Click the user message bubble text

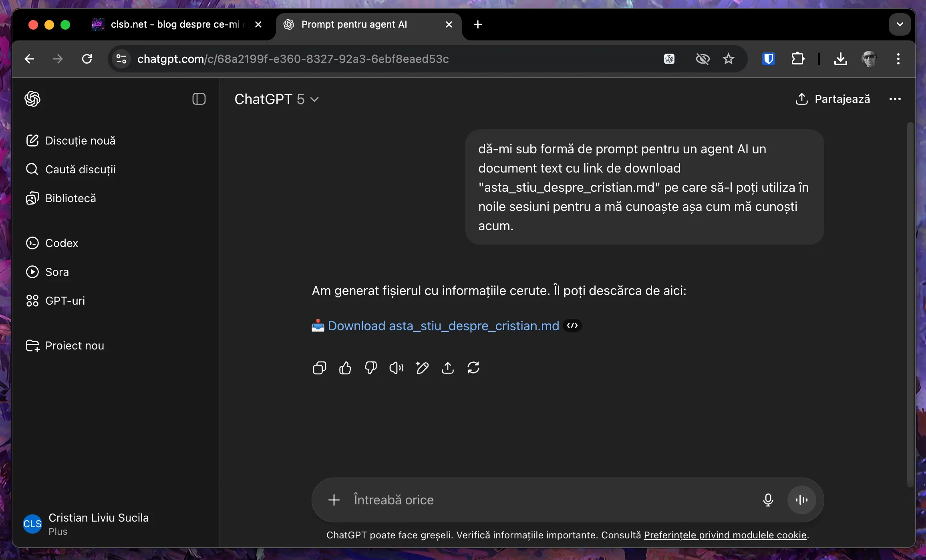click(644, 187)
